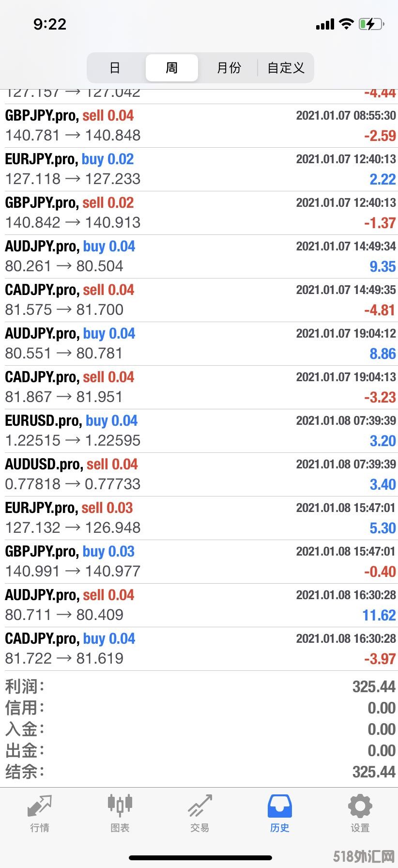Open the AUDJPY.pro buy trade with profit 9.35

click(x=199, y=257)
